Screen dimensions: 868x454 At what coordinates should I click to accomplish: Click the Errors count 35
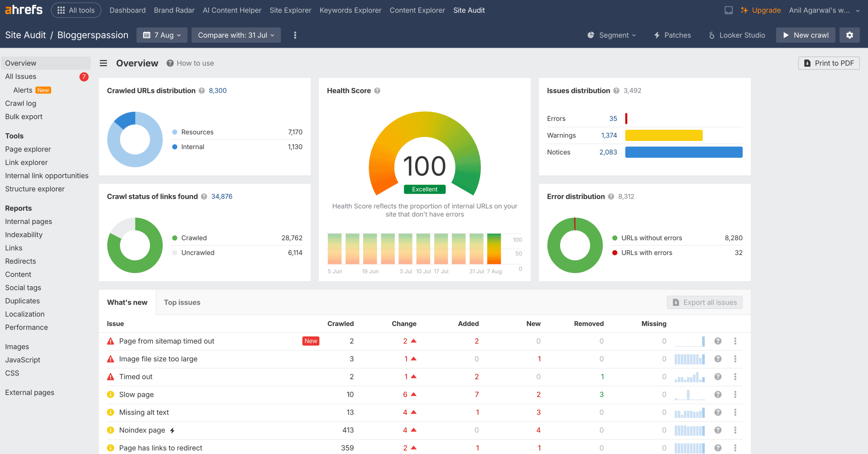(x=613, y=119)
